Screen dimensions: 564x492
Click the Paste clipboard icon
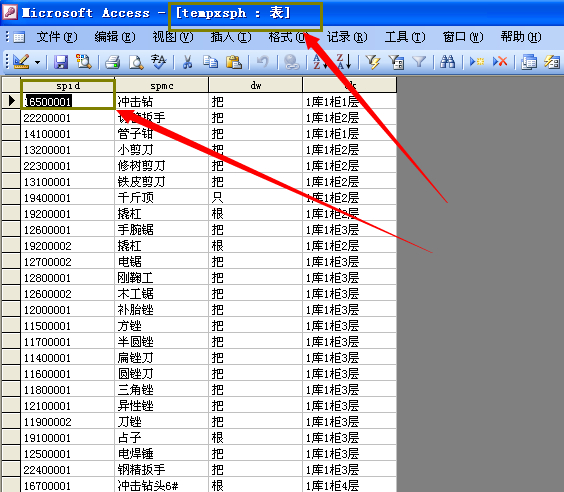[x=234, y=62]
